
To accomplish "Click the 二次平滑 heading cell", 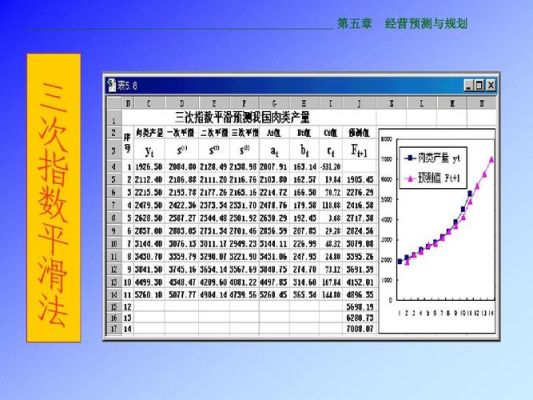I will pyautogui.click(x=214, y=133).
